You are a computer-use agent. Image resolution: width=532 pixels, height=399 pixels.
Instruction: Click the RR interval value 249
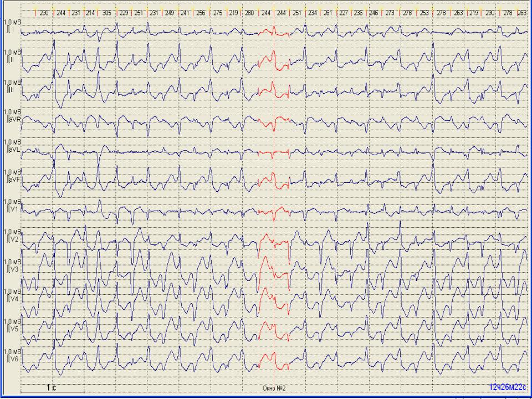point(170,13)
